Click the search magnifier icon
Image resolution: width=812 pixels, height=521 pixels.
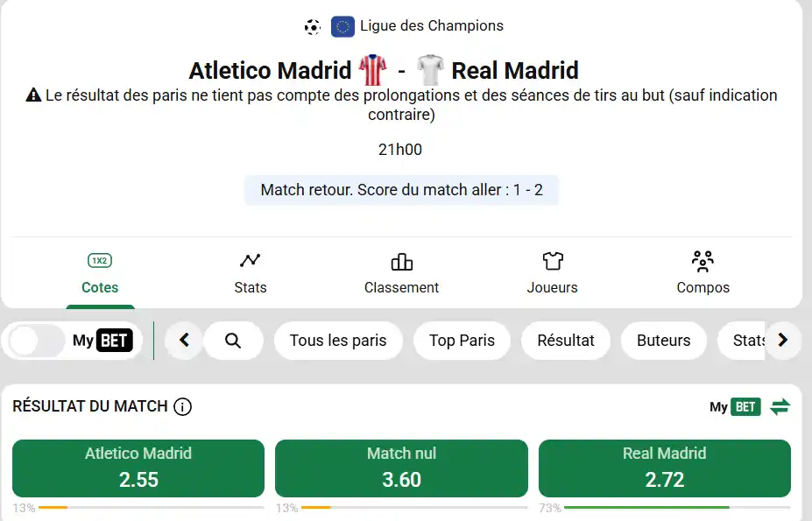coord(233,341)
